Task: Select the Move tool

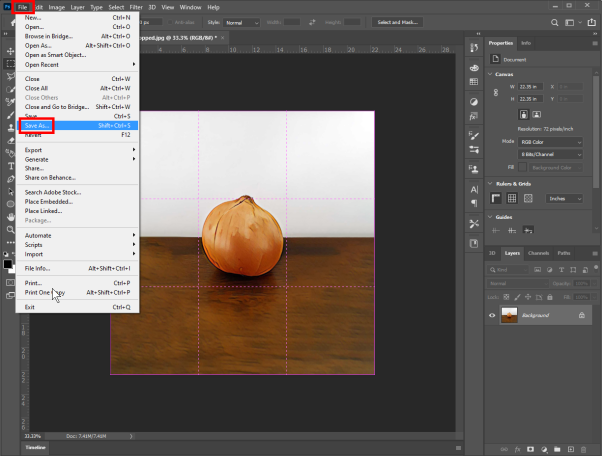Action: pyautogui.click(x=10, y=51)
